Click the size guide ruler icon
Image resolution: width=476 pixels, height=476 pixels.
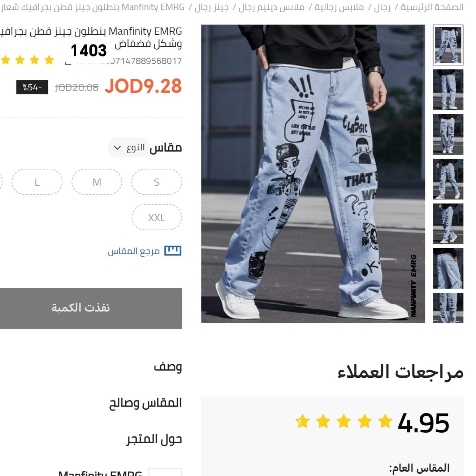click(173, 251)
